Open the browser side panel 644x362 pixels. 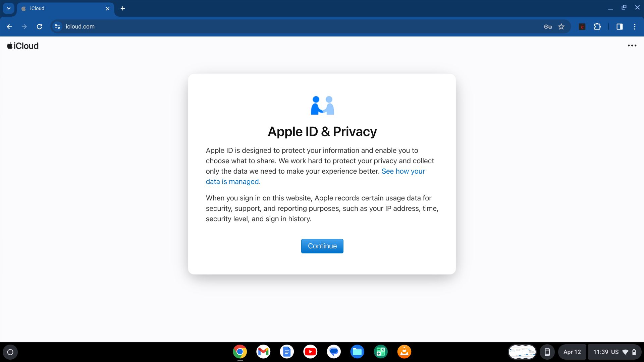tap(620, 26)
